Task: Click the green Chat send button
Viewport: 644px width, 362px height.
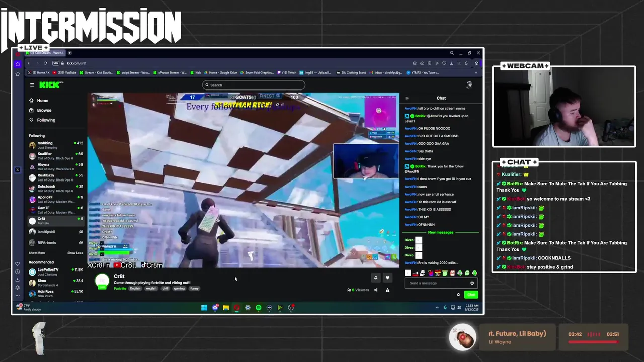Action: click(471, 295)
